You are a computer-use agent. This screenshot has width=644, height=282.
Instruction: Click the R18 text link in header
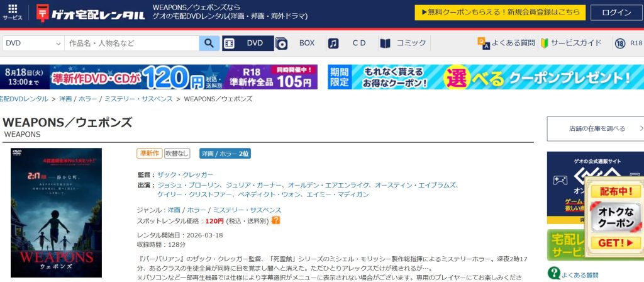(636, 43)
